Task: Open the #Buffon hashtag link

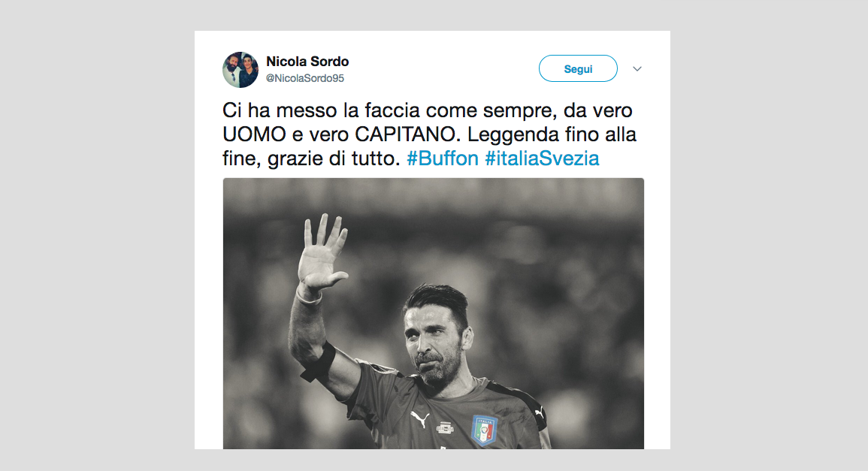Action: [443, 159]
